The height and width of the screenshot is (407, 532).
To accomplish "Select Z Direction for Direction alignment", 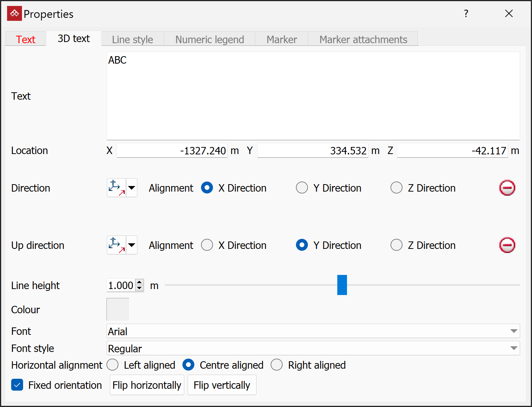I will click(x=396, y=188).
